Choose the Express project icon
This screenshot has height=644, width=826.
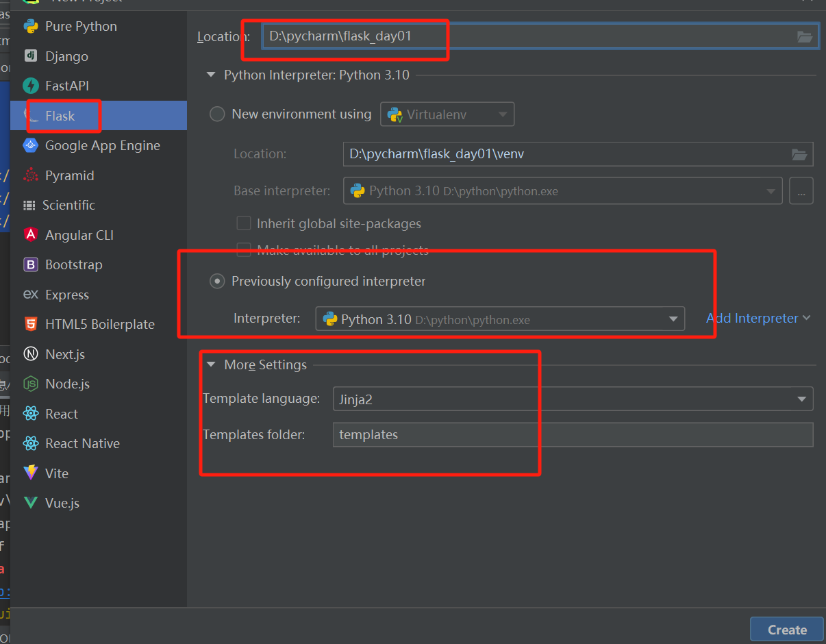(31, 295)
